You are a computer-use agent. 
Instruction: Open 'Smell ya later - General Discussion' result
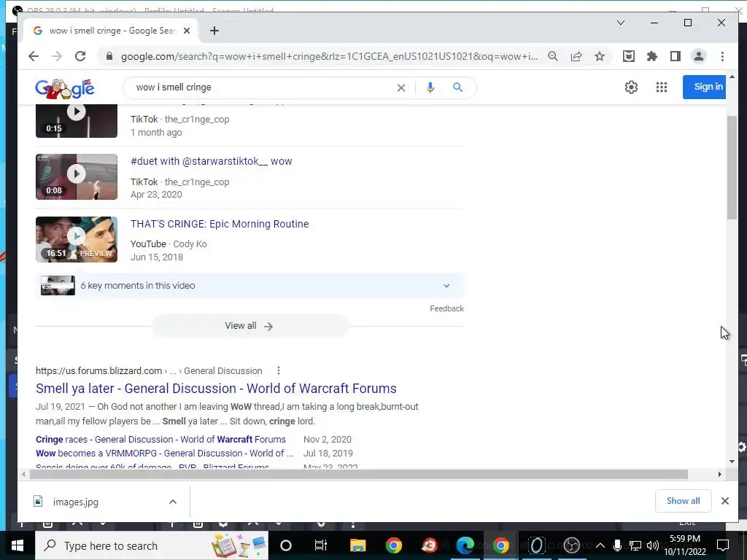[216, 389]
